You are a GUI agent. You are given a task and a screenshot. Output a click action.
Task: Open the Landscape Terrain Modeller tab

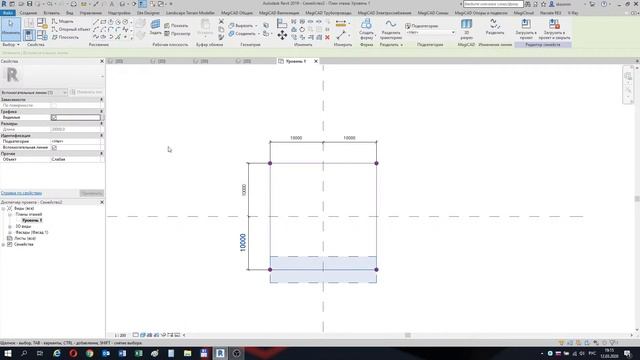pos(190,13)
